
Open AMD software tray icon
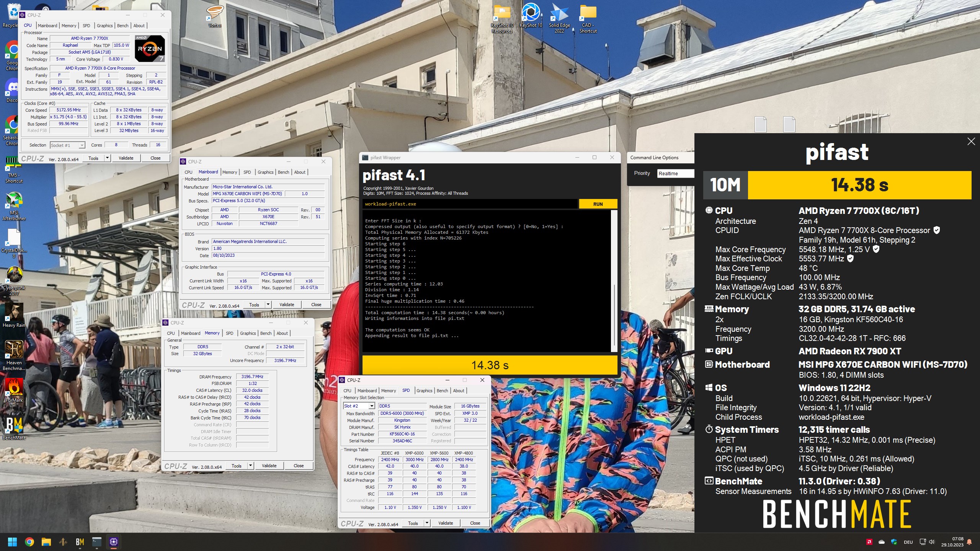click(869, 542)
